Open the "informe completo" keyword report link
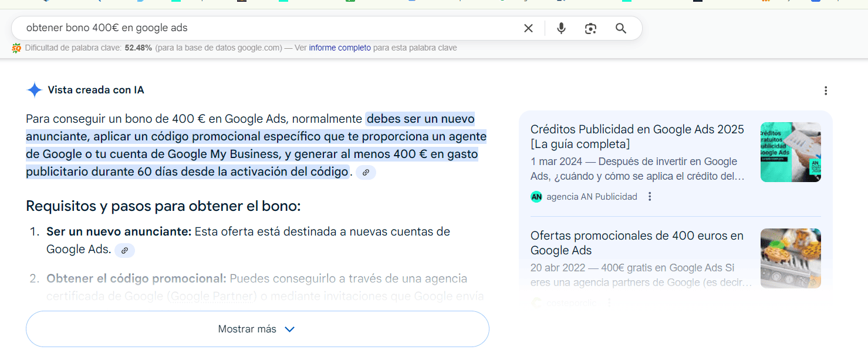Image resolution: width=868 pixels, height=353 pixels. [340, 48]
